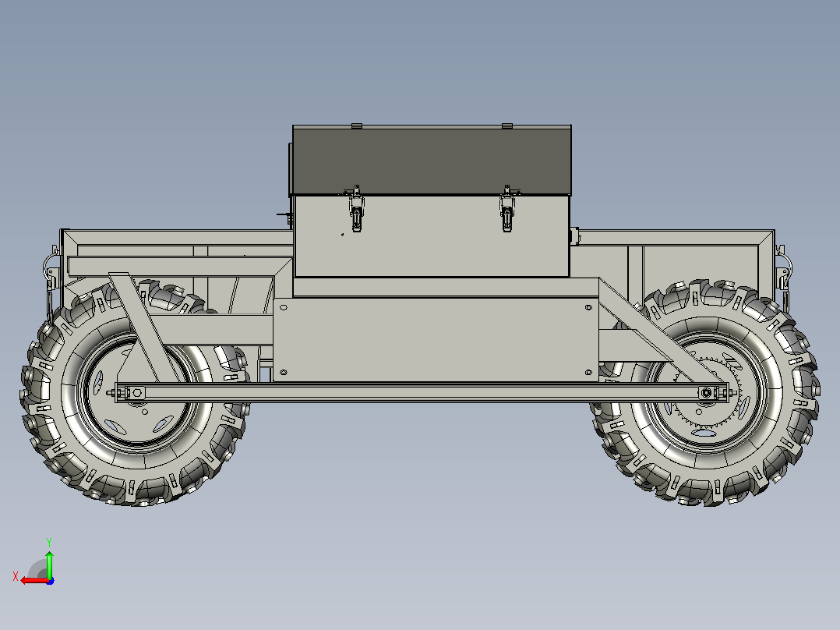Select the dark gray toolbox lid

432,160
